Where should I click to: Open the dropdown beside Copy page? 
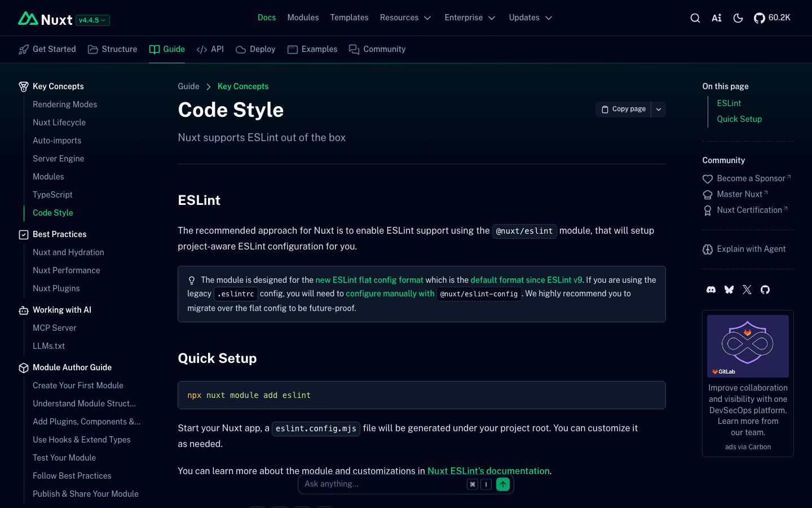point(659,109)
